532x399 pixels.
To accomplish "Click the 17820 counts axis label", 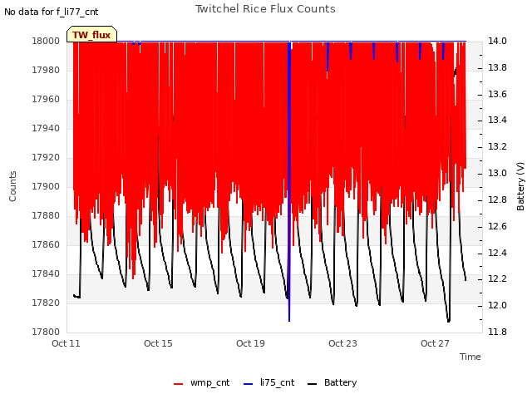I will pos(46,303).
